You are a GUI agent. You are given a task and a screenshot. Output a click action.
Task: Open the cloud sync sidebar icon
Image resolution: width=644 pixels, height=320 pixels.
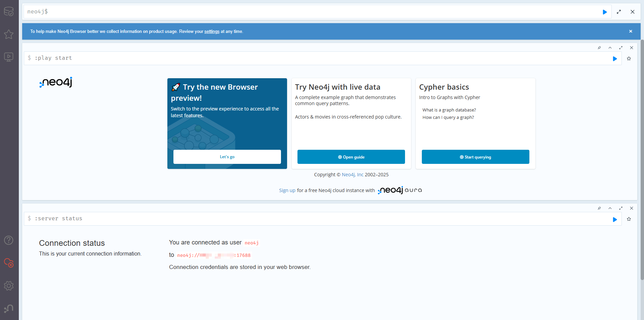pyautogui.click(x=9, y=263)
